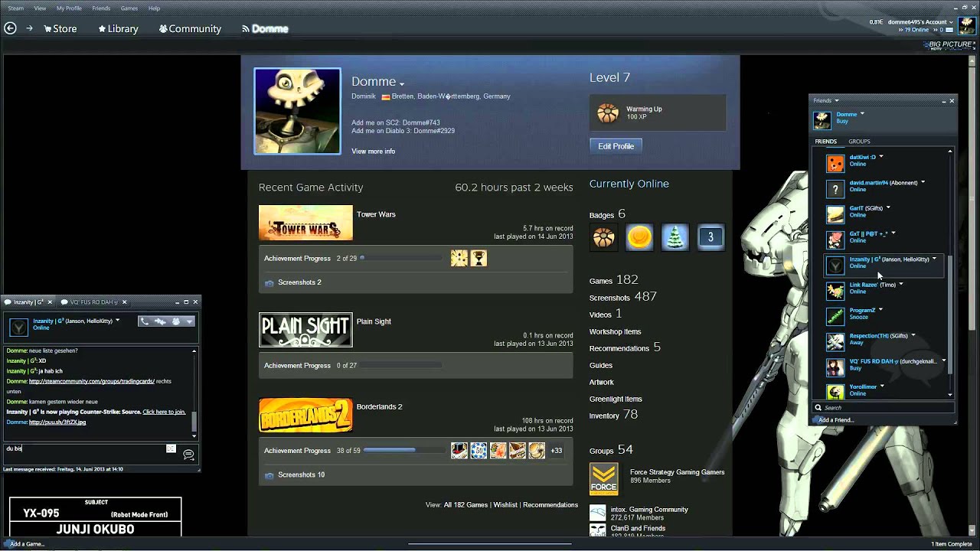
Task: Go back with the left arrow button
Action: [10, 28]
